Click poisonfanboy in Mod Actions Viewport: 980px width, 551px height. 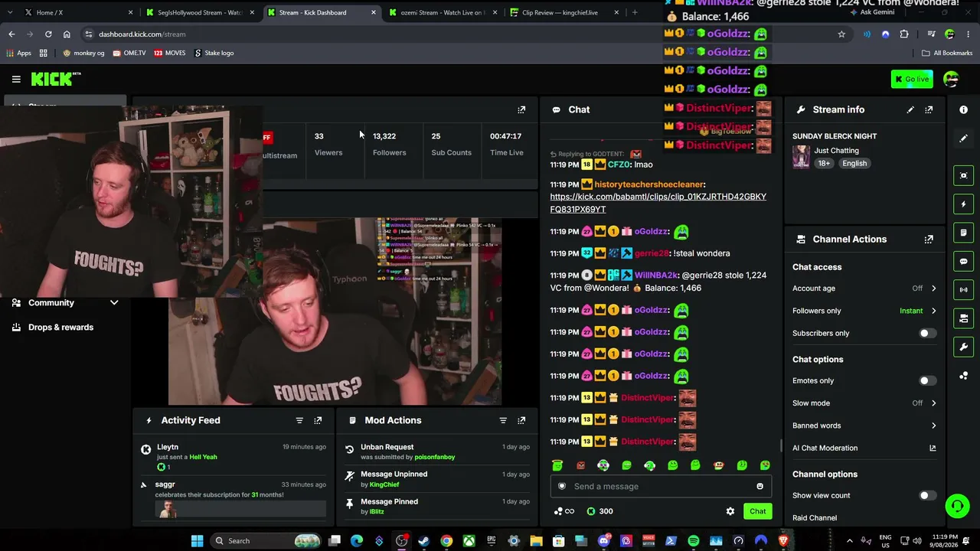pos(434,457)
